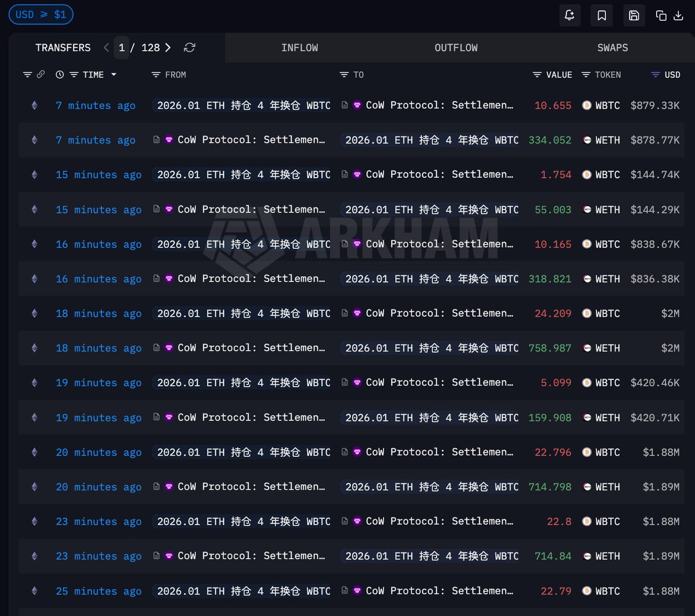Image resolution: width=695 pixels, height=616 pixels.
Task: Open TO entity on 714.84 WETH row
Action: coord(430,556)
